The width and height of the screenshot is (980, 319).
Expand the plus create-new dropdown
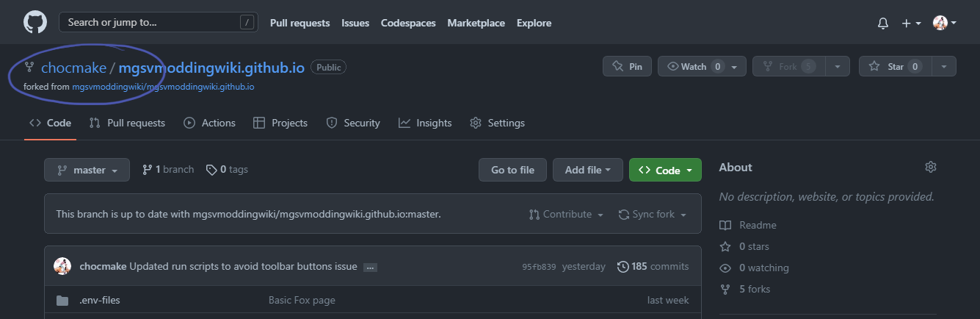(x=912, y=23)
